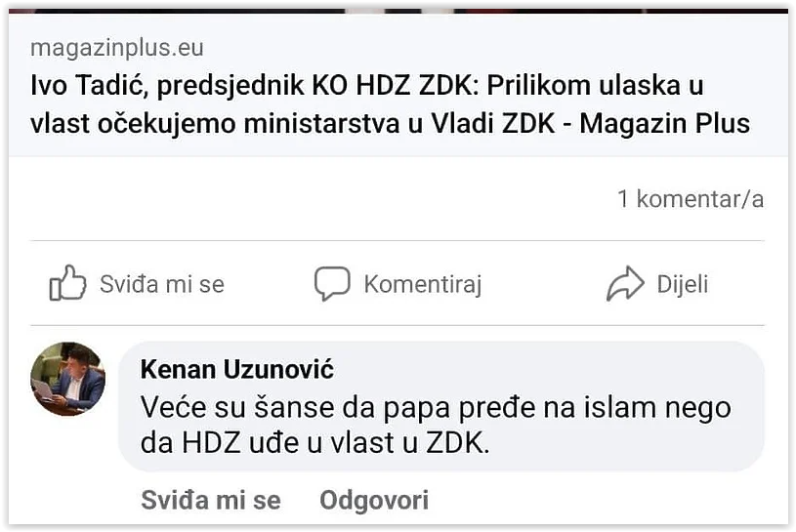Click the magazinplus.eu source domain
This screenshot has width=796, height=532.
[117, 47]
